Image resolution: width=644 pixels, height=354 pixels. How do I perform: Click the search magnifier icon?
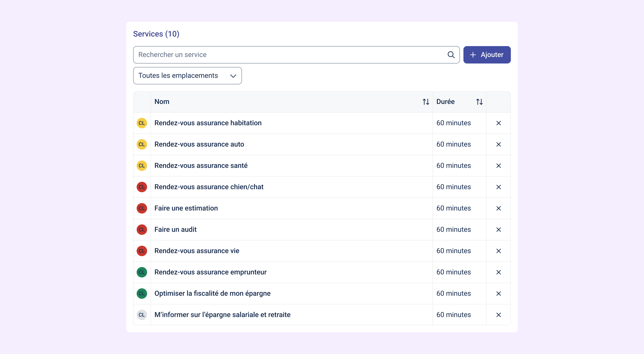click(451, 55)
